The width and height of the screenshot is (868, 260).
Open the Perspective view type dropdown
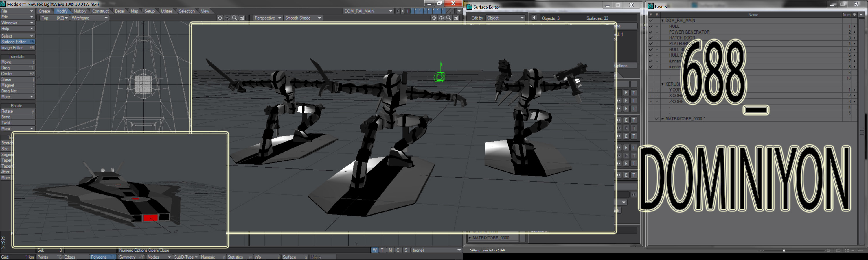pyautogui.click(x=268, y=18)
